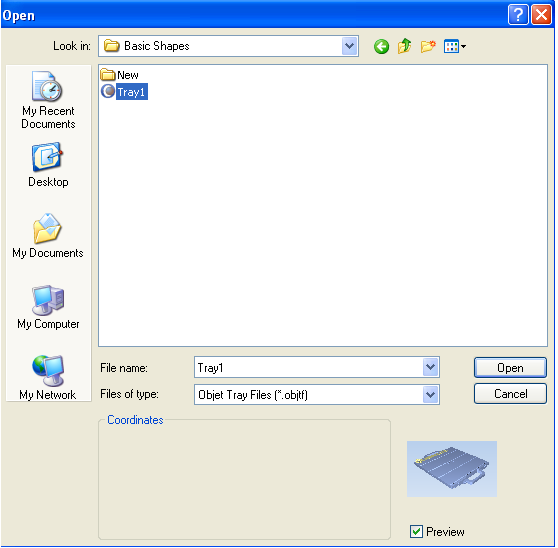Open My Recent Documents location
Viewport: 558px width, 548px height.
(x=48, y=100)
